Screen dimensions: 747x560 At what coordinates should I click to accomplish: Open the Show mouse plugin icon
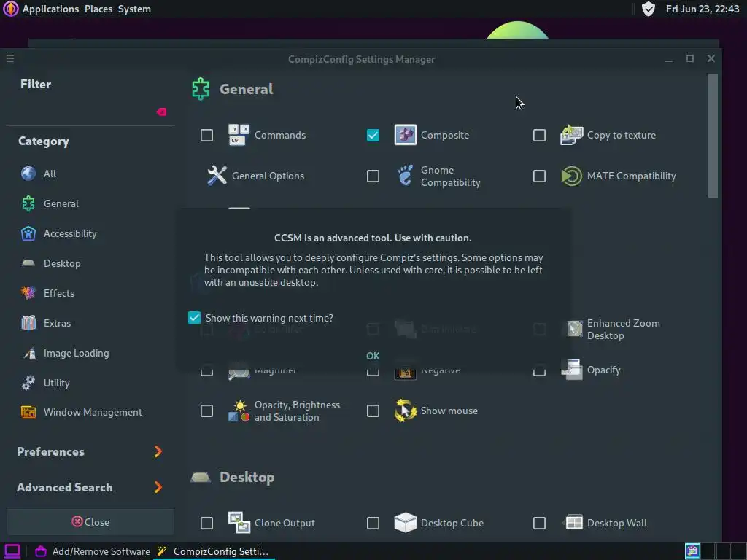tap(406, 411)
